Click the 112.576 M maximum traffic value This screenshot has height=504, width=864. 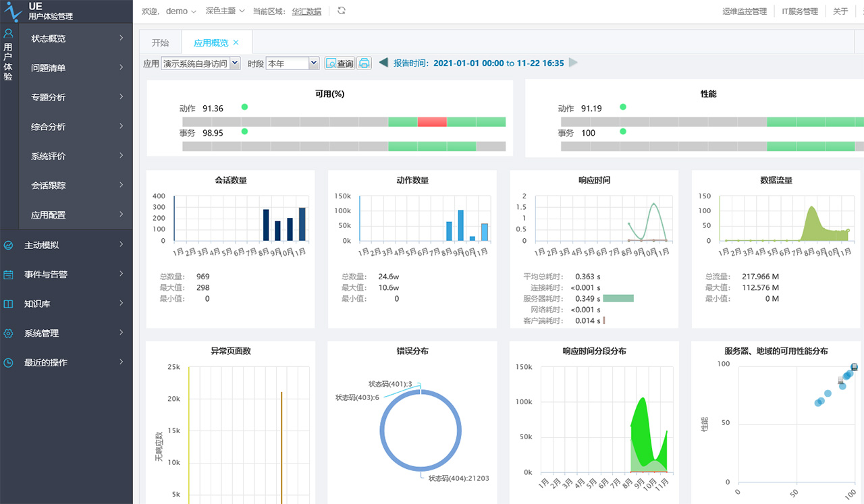pyautogui.click(x=761, y=287)
